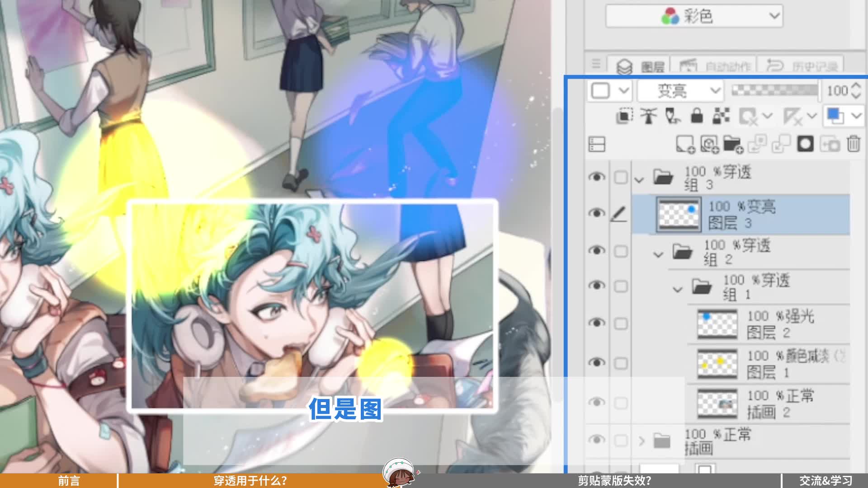Toggle the layer mask enable icon
The height and width of the screenshot is (488, 868).
pos(748,117)
